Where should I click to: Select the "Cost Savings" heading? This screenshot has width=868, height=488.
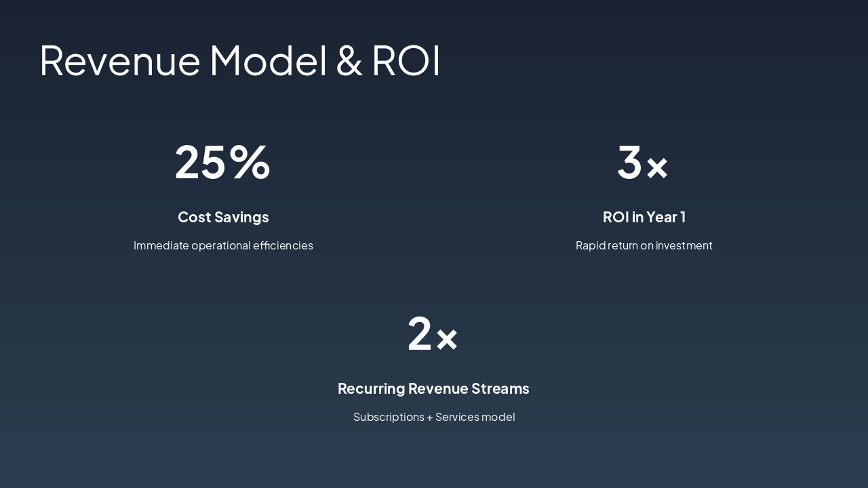[x=223, y=217]
